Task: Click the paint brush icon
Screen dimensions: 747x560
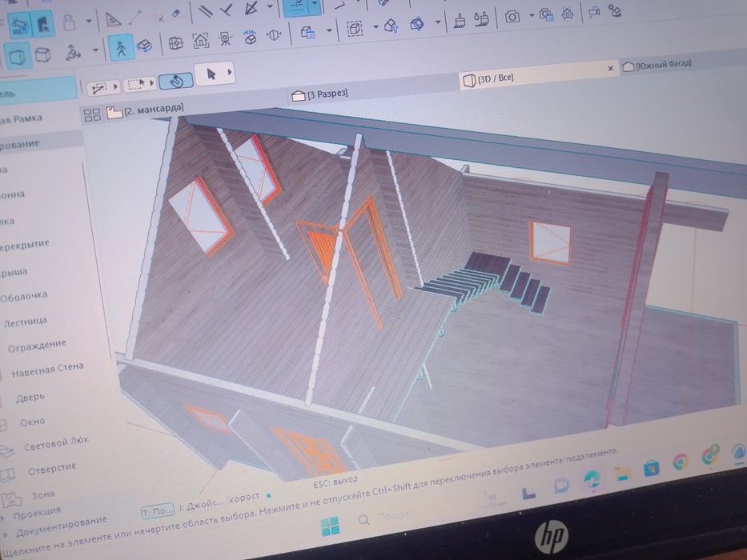Action: point(460,21)
